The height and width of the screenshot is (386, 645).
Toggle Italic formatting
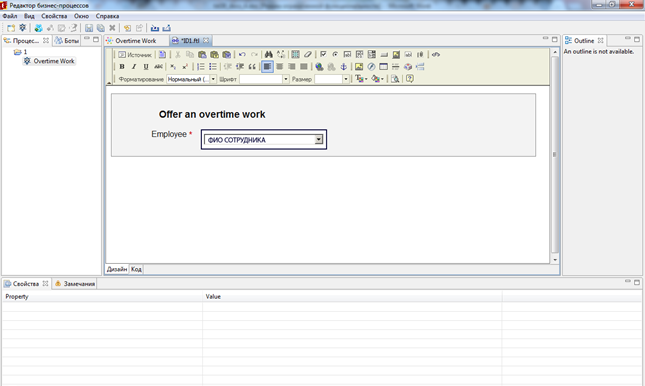coord(134,66)
